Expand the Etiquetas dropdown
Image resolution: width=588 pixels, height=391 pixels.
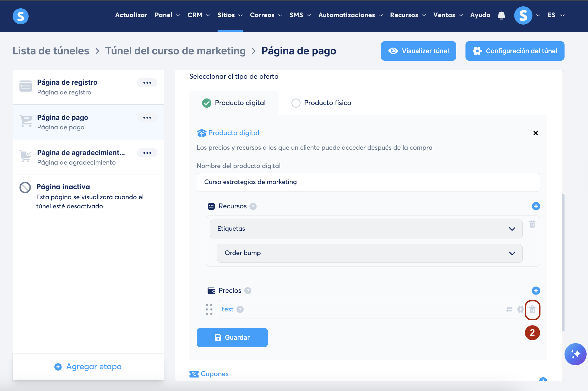click(x=366, y=229)
